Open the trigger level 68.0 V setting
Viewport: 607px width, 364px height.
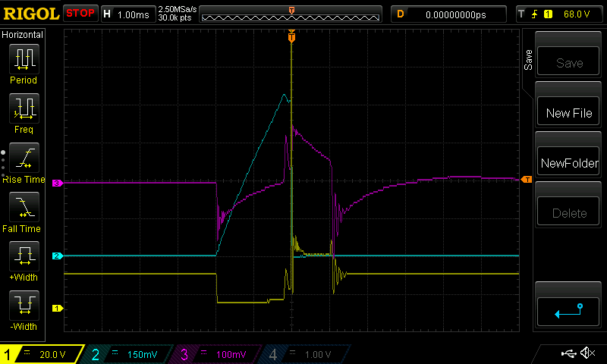[x=560, y=14]
